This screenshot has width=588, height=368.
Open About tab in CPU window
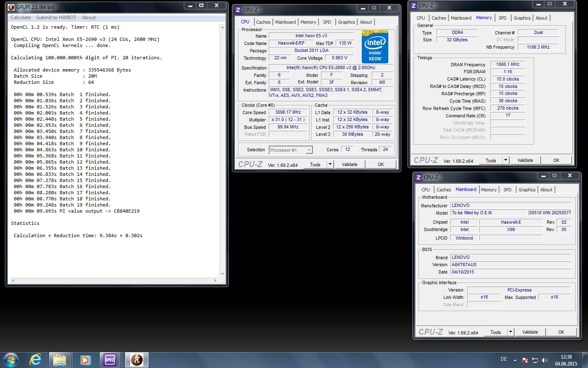[x=366, y=22]
